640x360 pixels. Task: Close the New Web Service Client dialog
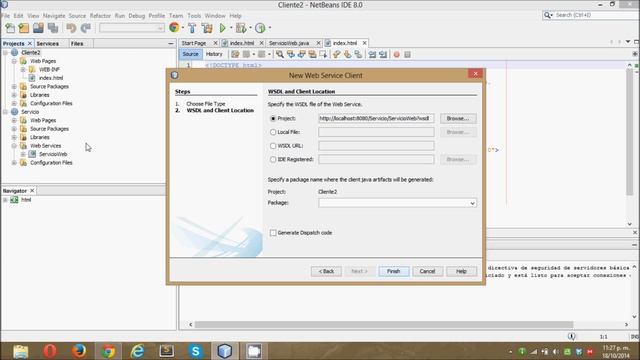coord(475,74)
